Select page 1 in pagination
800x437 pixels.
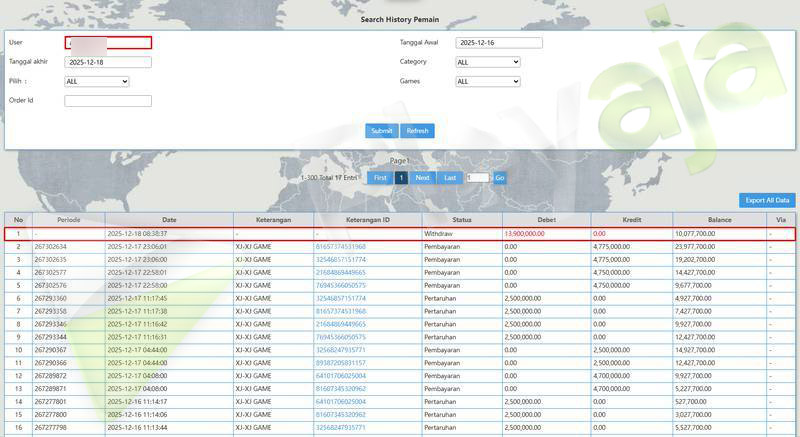pyautogui.click(x=401, y=177)
